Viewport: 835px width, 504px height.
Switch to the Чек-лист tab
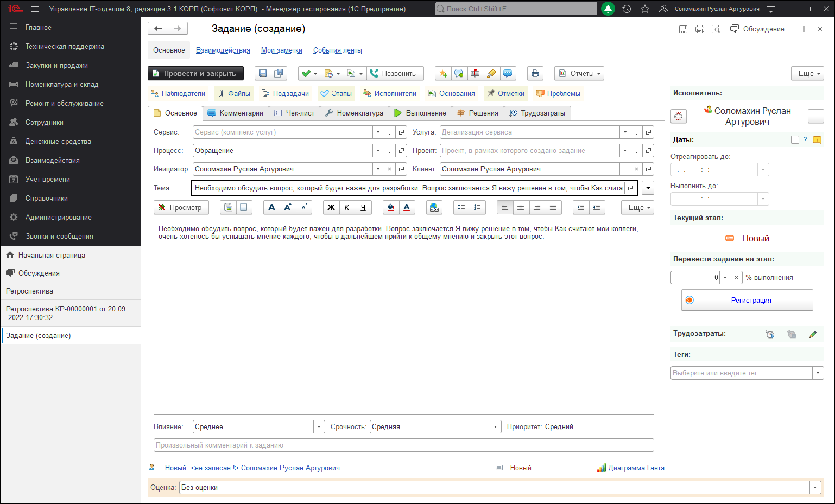point(294,113)
